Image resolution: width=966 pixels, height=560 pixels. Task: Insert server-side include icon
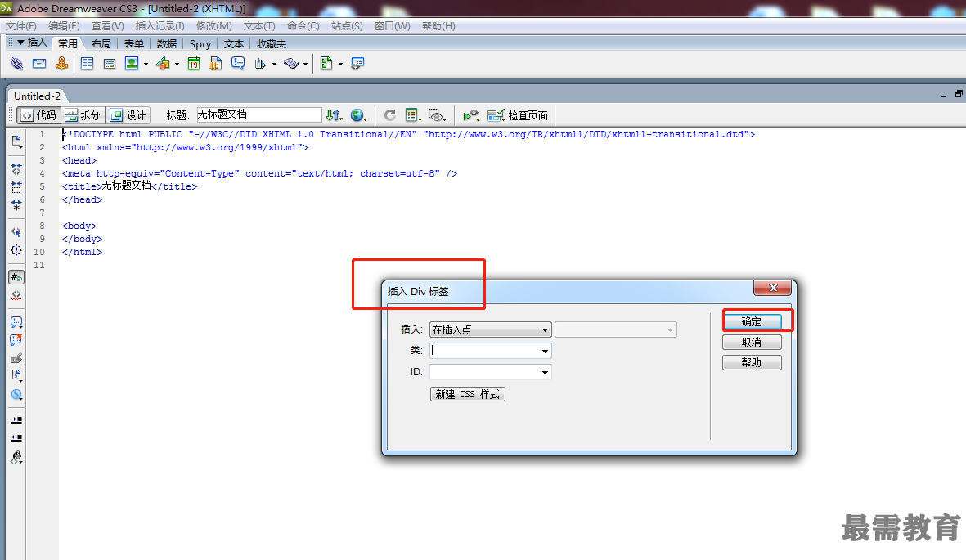point(216,64)
